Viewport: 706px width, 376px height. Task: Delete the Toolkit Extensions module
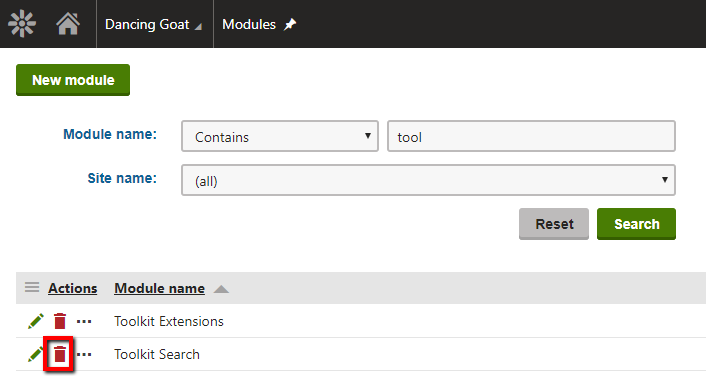(x=60, y=321)
